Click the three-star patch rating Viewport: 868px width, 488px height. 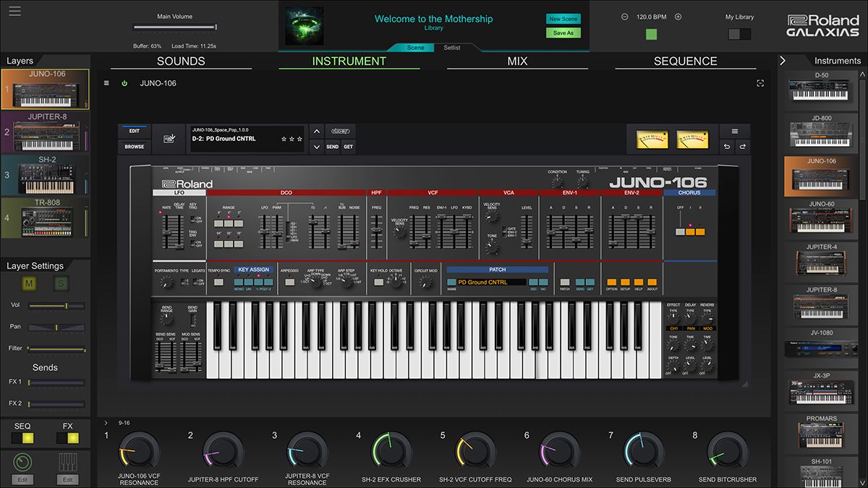pos(292,139)
